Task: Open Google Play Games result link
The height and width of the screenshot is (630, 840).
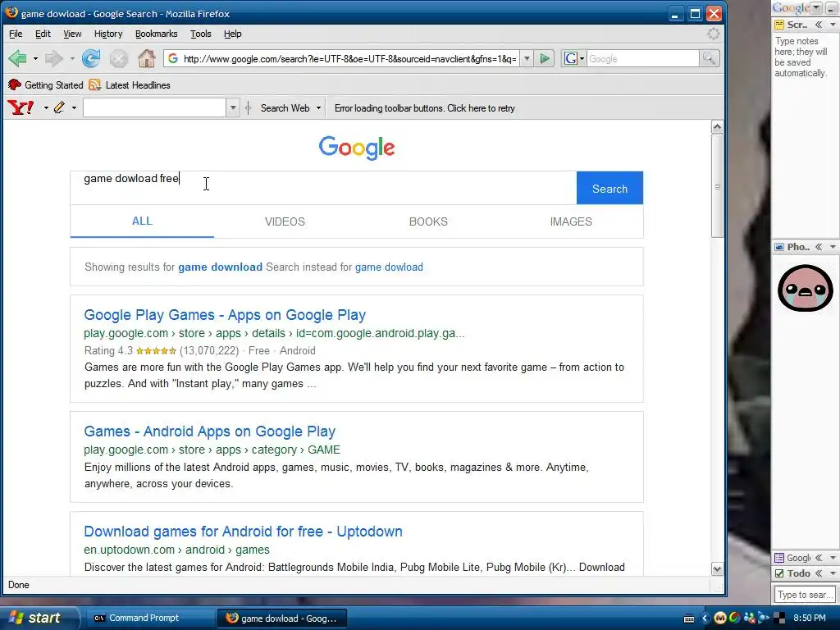Action: tap(225, 315)
